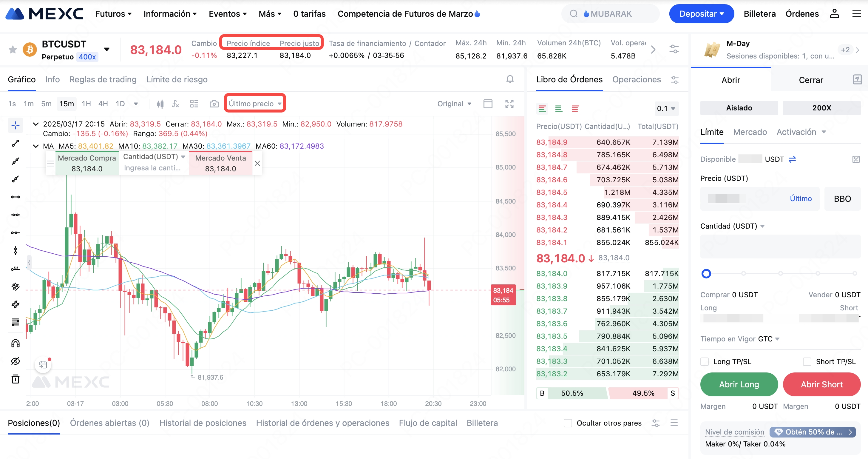
Task: Add BTCUSDT to favorites with star
Action: (13, 50)
